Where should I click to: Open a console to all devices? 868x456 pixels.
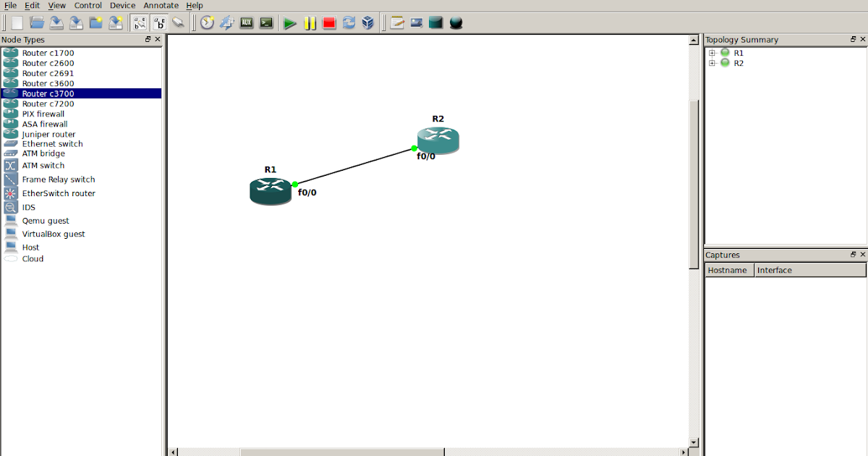[265, 22]
